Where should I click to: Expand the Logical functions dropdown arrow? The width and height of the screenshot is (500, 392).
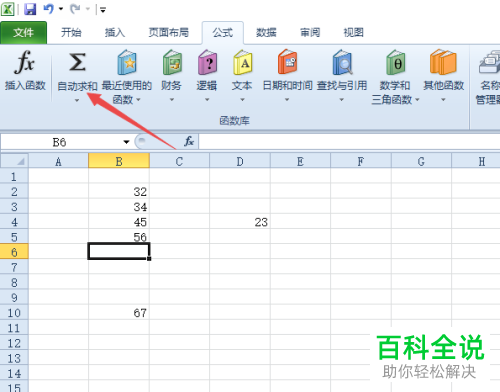coord(207,100)
